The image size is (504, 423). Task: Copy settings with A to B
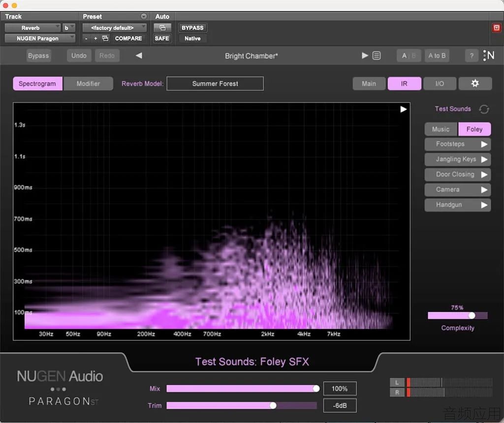click(437, 56)
